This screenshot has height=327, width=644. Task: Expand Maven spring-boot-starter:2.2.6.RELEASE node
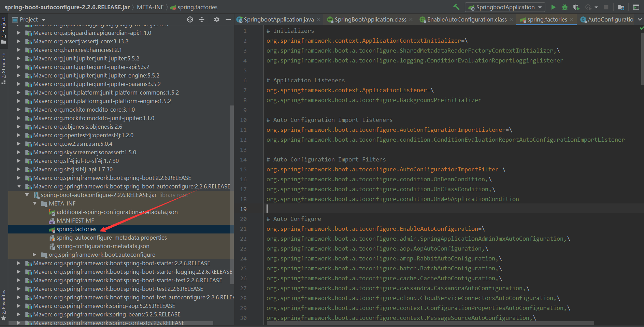pos(19,263)
